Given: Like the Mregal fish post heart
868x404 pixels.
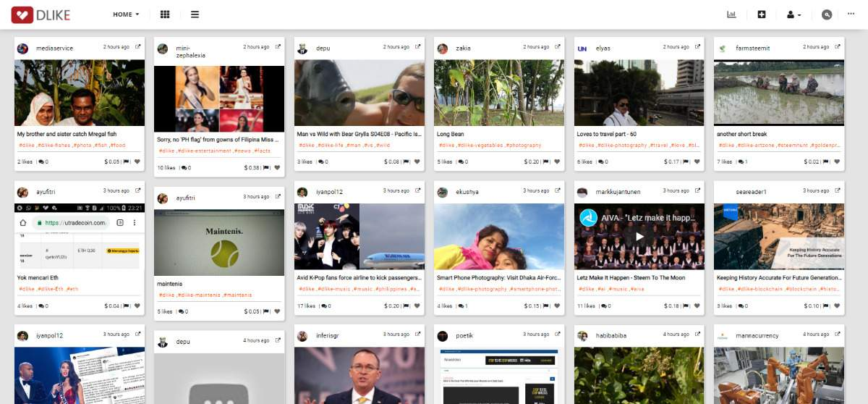Looking at the screenshot, I should click(137, 162).
